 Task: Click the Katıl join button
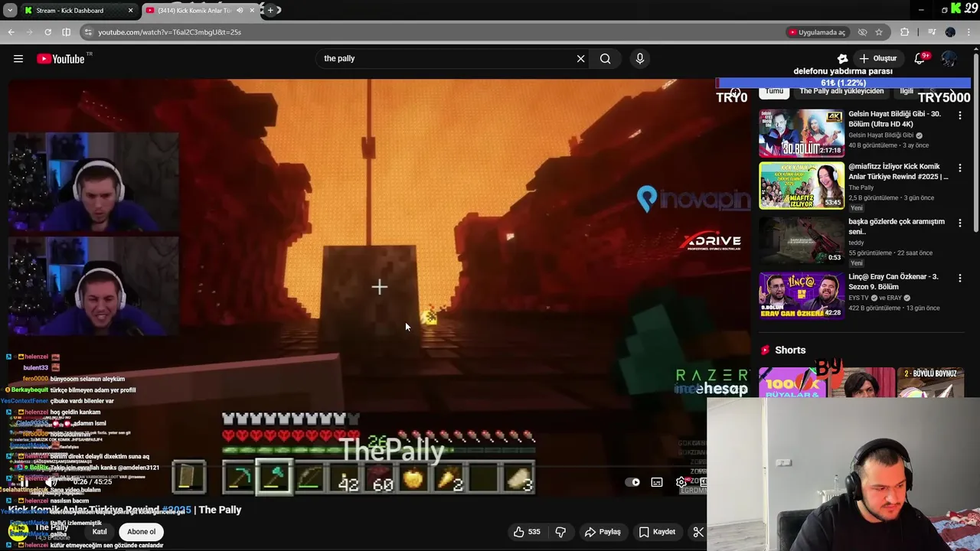point(100,532)
